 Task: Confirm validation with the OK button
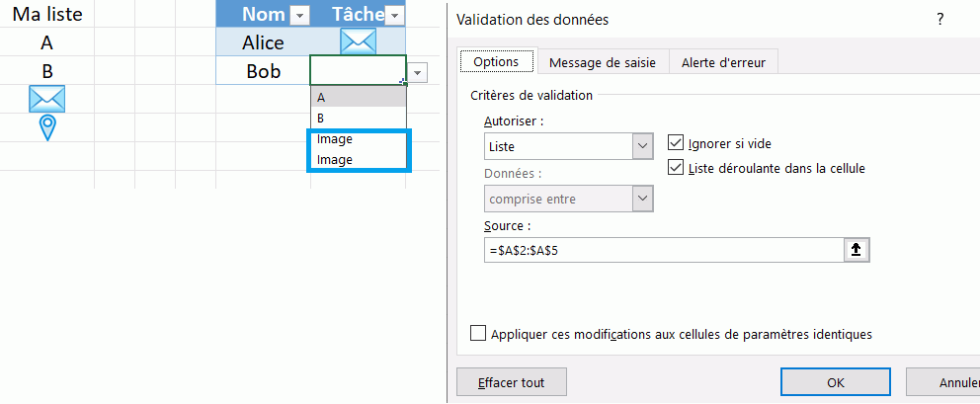(835, 382)
